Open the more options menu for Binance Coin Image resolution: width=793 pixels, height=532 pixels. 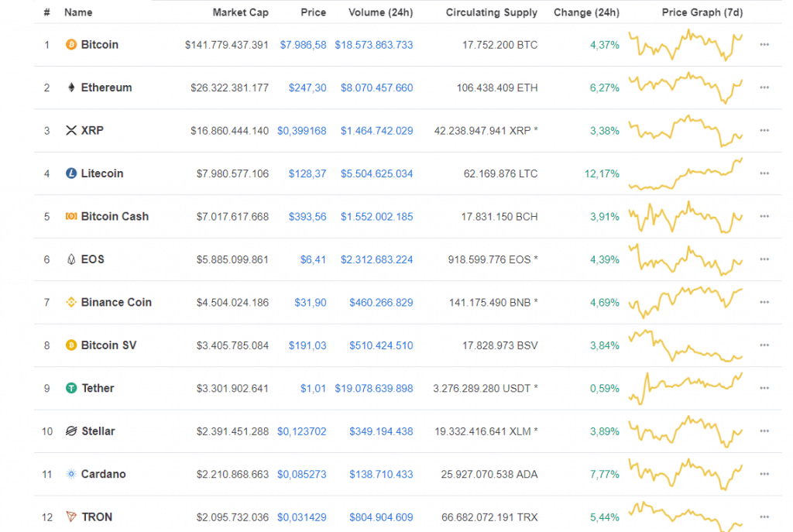[x=764, y=303]
